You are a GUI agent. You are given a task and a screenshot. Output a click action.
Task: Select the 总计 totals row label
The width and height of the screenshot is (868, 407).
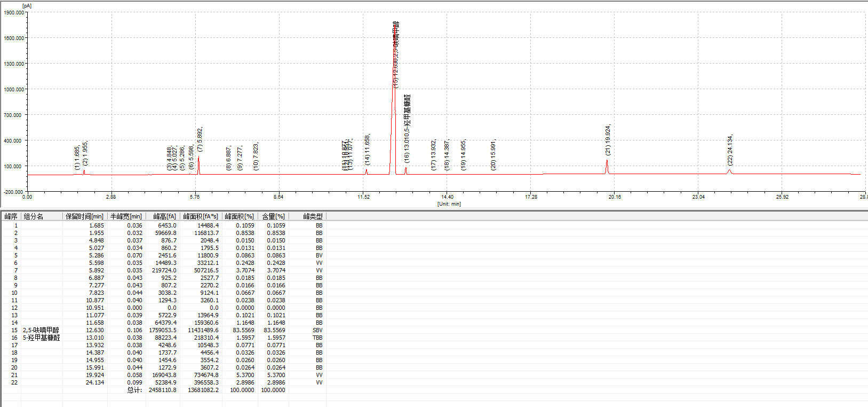(134, 390)
